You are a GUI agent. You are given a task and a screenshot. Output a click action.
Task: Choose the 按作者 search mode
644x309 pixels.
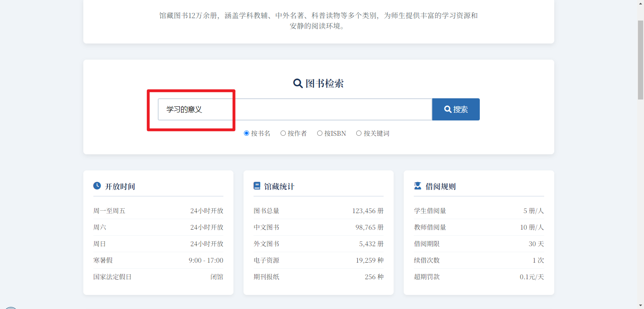[x=283, y=133]
